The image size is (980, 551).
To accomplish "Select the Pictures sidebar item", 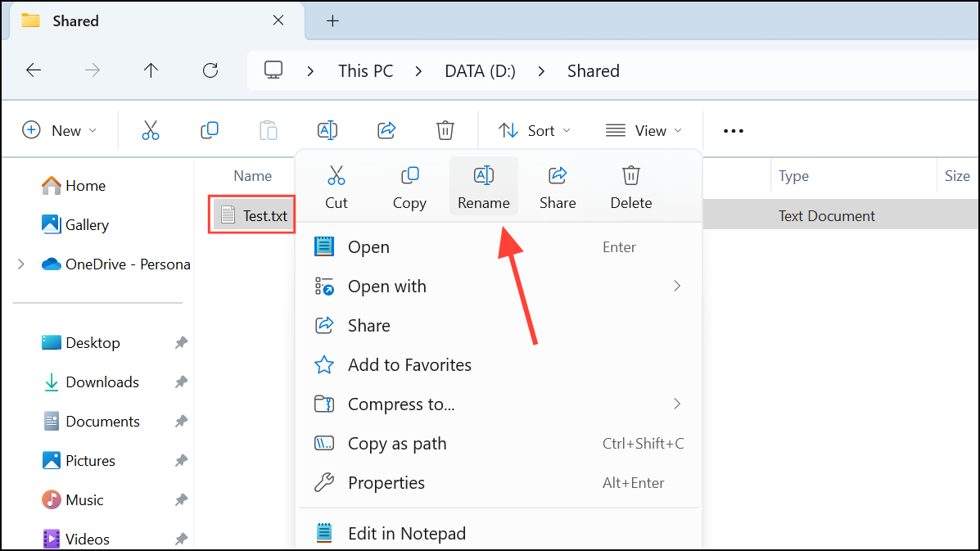I will tap(90, 460).
